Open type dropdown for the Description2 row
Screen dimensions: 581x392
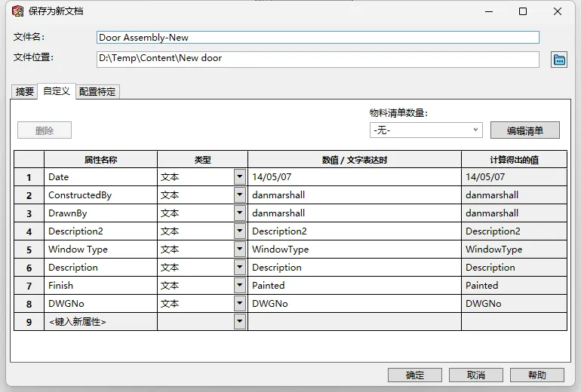tap(240, 231)
